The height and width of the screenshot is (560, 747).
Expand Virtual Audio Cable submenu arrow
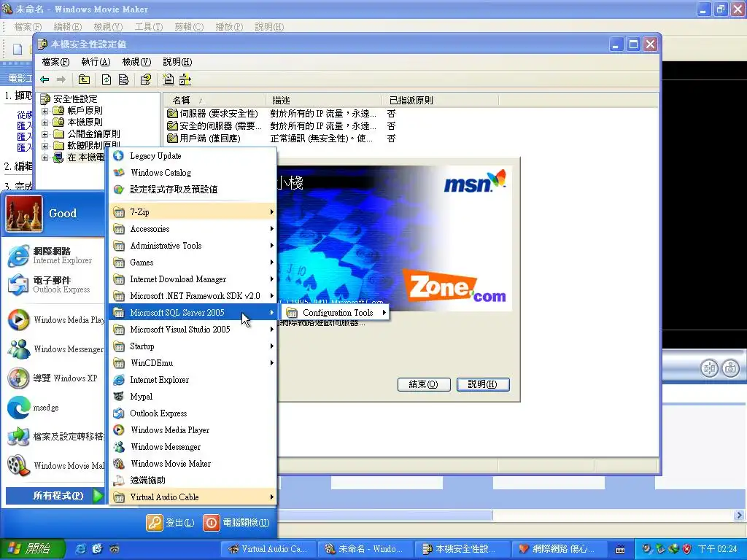(271, 497)
